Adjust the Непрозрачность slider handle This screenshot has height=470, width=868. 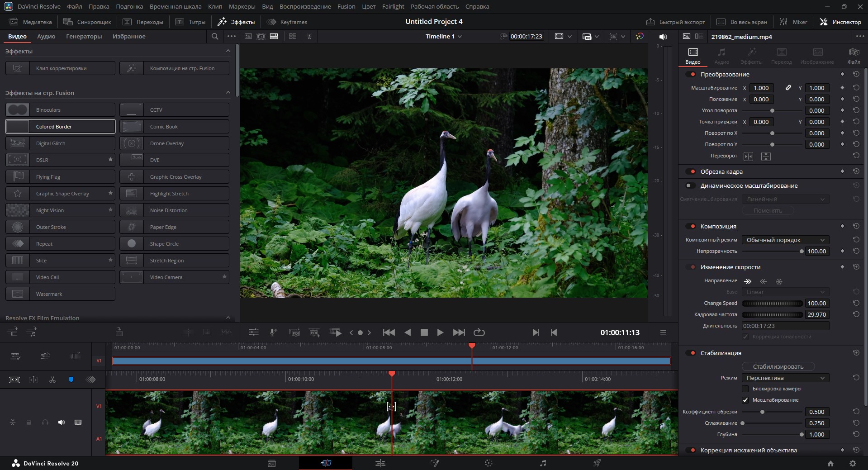[x=802, y=251]
